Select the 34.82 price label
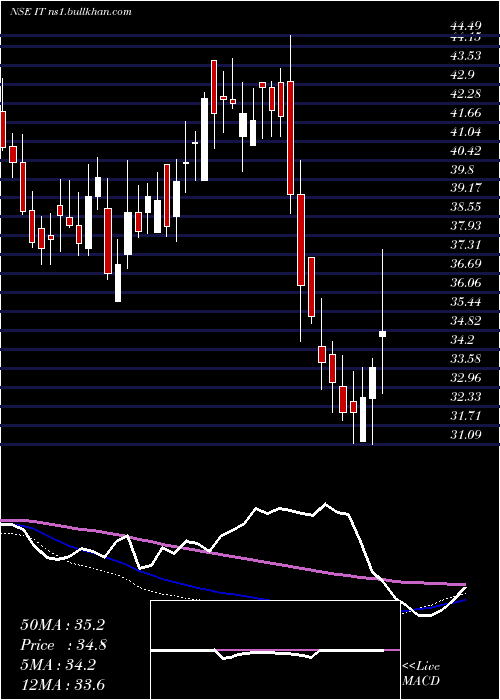The height and width of the screenshot is (700, 500). pos(467,321)
